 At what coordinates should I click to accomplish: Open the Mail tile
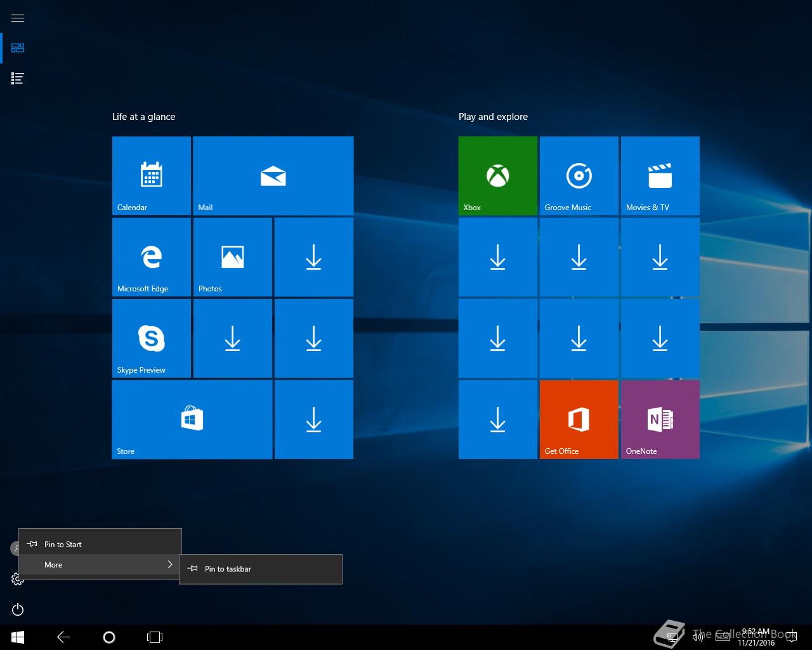click(x=273, y=175)
